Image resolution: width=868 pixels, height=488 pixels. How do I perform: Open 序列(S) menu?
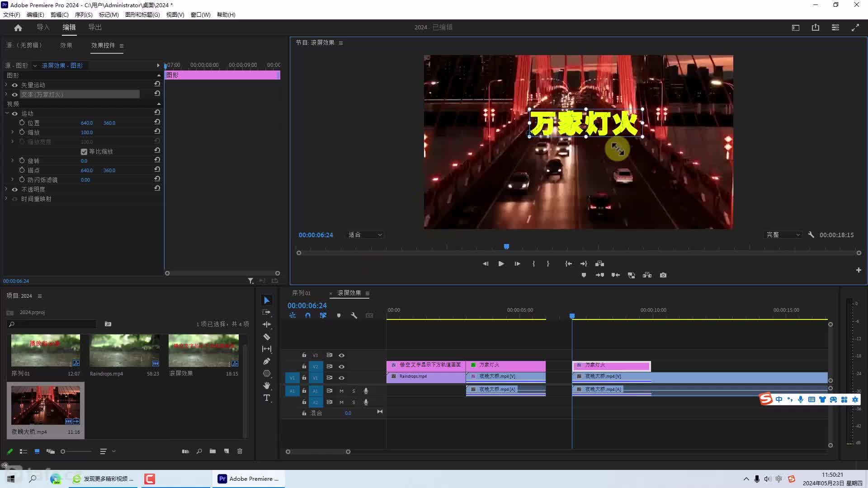point(84,14)
